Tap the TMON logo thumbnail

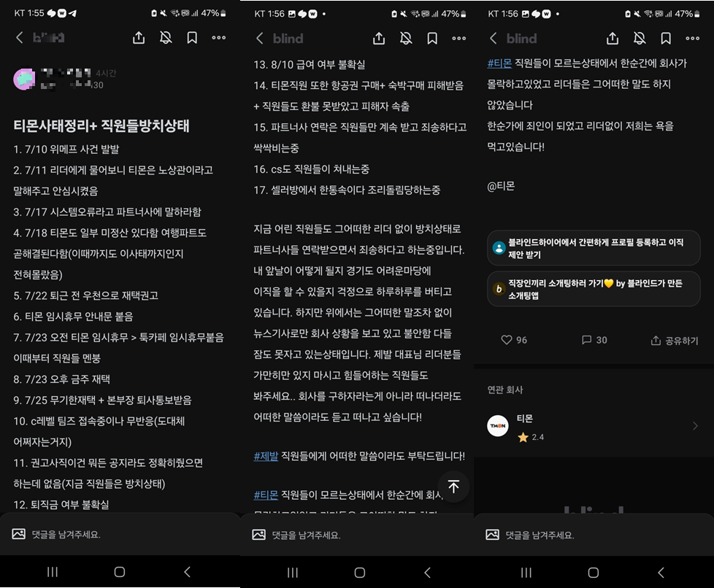[x=498, y=426]
